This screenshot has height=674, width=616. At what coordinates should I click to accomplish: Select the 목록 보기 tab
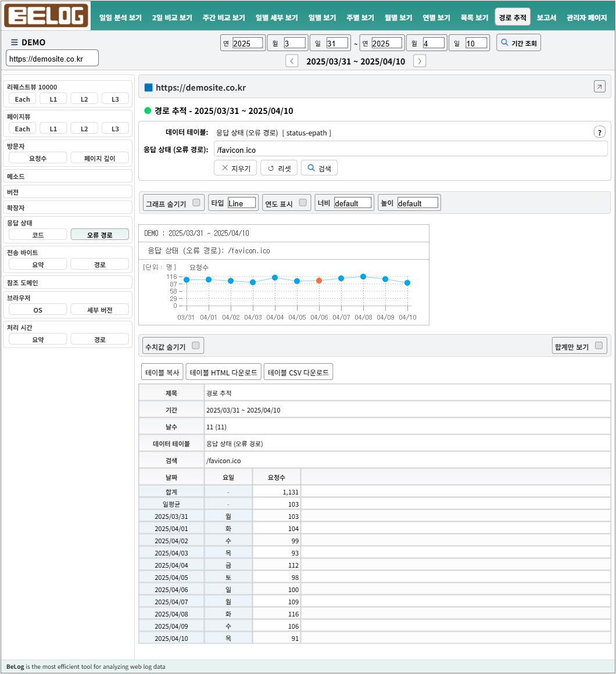click(475, 17)
